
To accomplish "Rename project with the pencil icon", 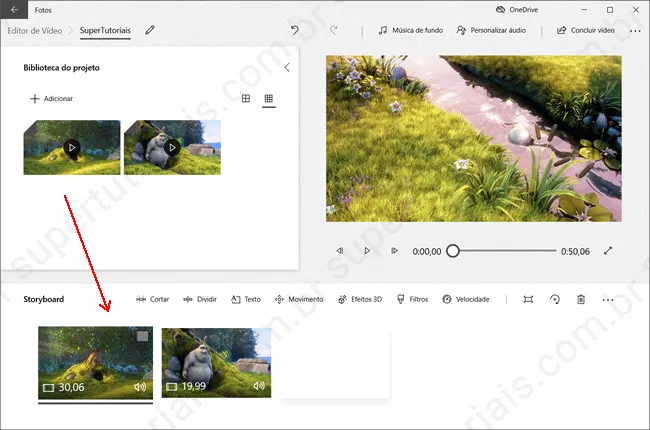I will pos(150,30).
